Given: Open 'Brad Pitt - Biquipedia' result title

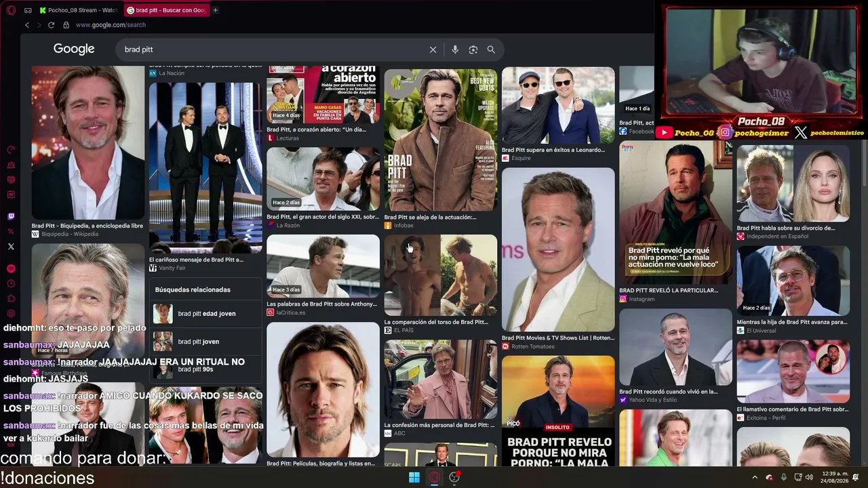Looking at the screenshot, I should (87, 226).
